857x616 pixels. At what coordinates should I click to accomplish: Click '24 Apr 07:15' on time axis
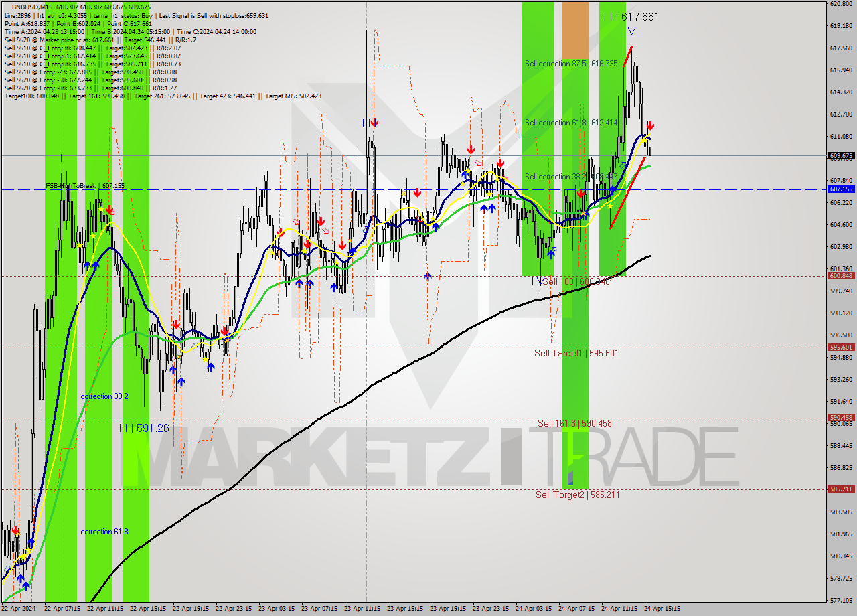coord(576,609)
